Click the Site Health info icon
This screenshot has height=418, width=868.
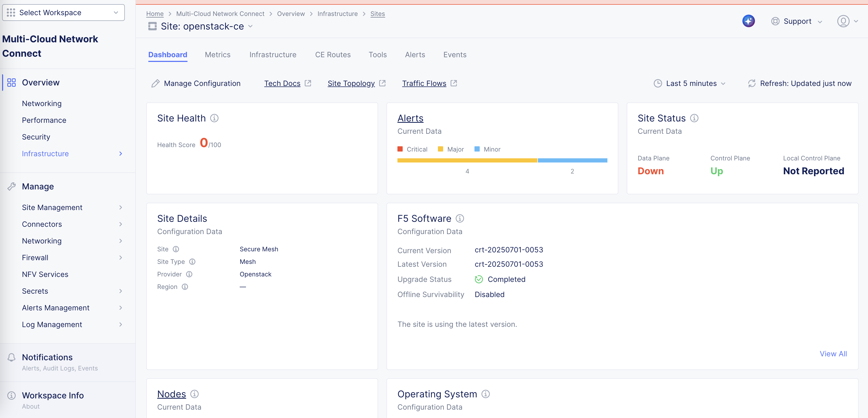click(x=215, y=118)
